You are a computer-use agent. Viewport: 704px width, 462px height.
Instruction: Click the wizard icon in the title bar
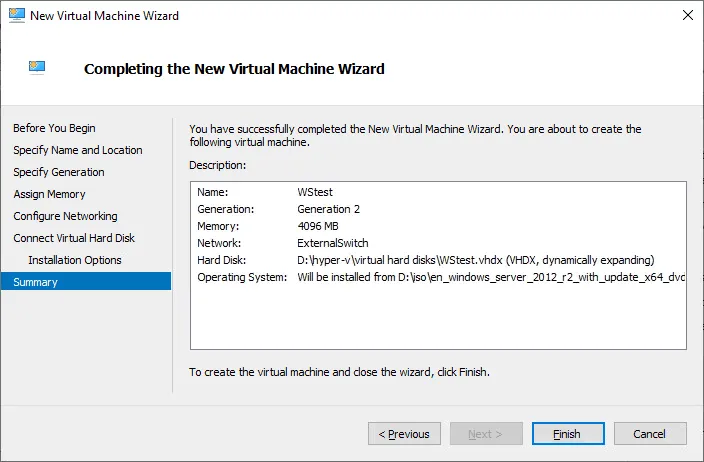(17, 15)
